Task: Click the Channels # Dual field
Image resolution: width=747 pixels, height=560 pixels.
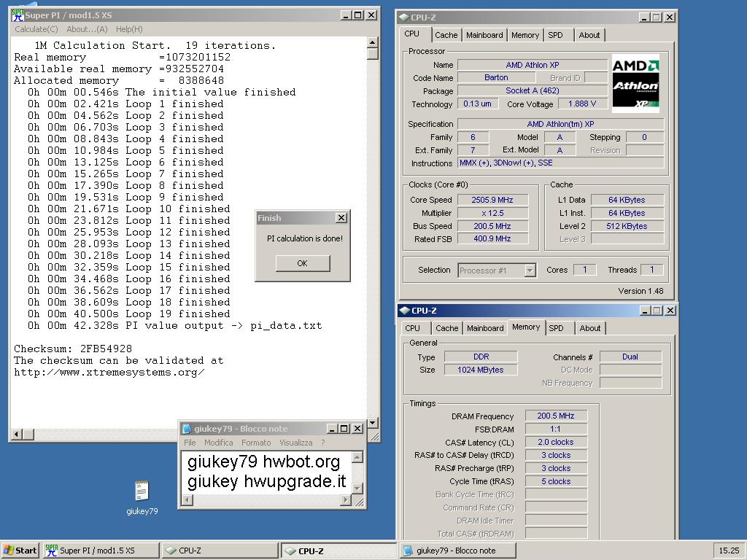Action: tap(630, 357)
